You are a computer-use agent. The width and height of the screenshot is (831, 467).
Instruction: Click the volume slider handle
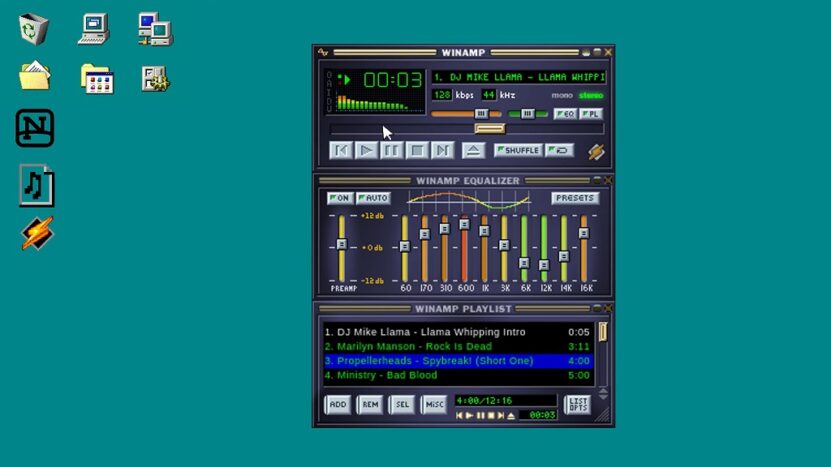481,113
